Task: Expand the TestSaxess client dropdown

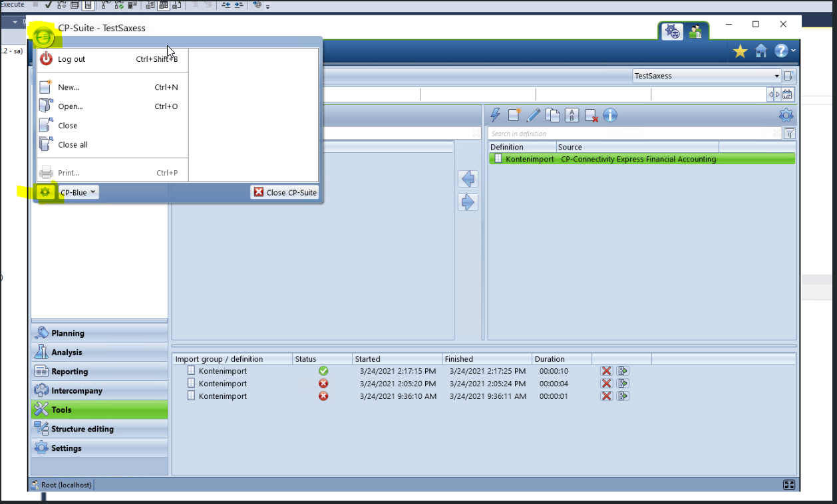Action: coord(776,76)
